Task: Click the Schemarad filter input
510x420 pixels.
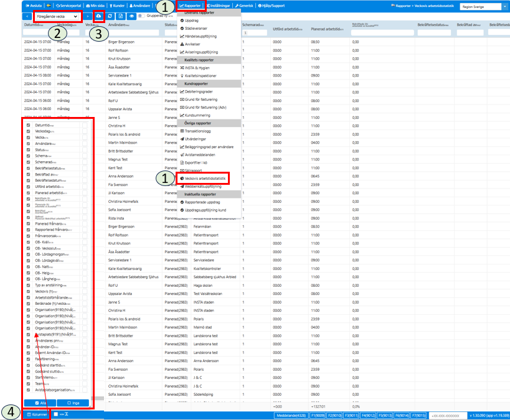Action: (255, 33)
